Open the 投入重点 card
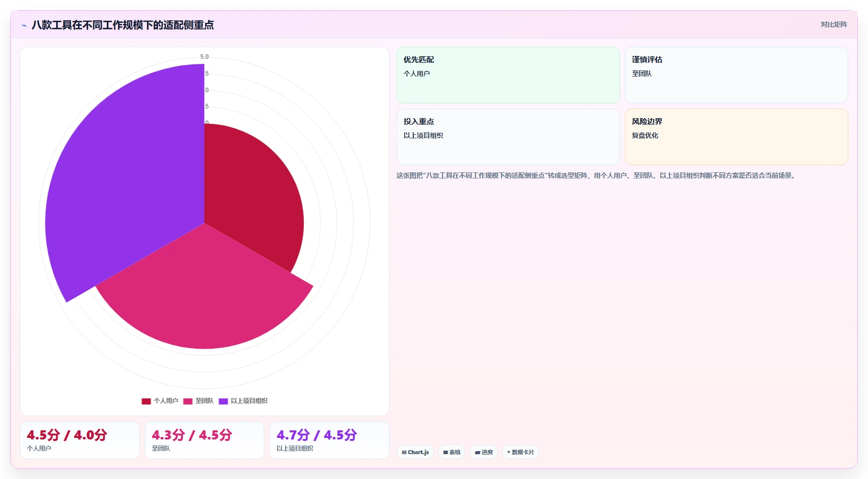This screenshot has width=868, height=479. (508, 137)
